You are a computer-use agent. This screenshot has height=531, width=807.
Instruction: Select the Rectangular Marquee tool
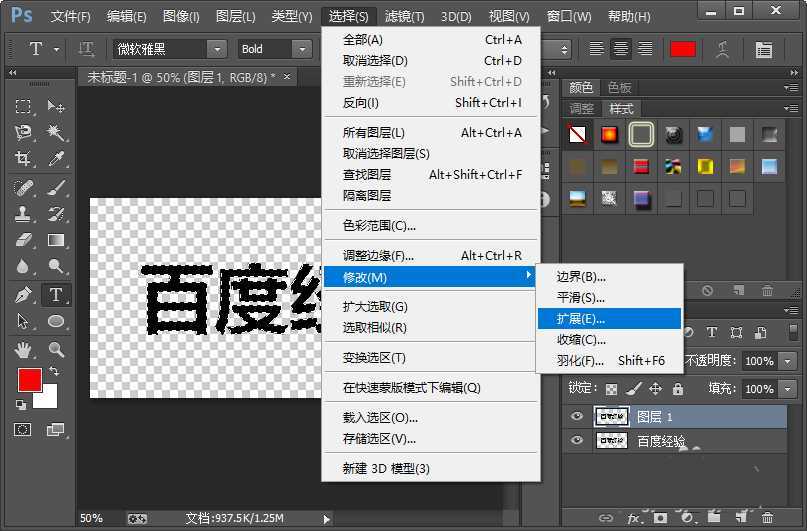pyautogui.click(x=24, y=107)
